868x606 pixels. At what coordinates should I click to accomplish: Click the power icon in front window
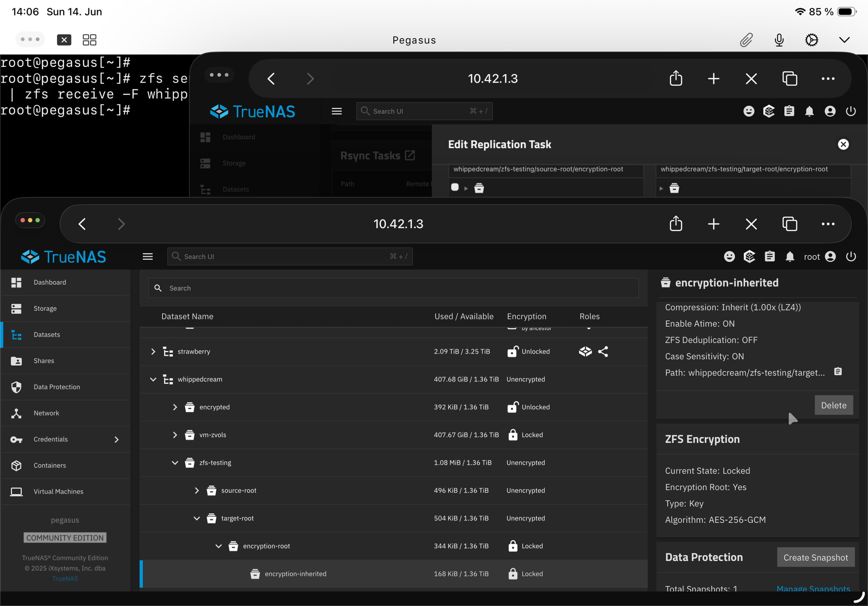851,257
